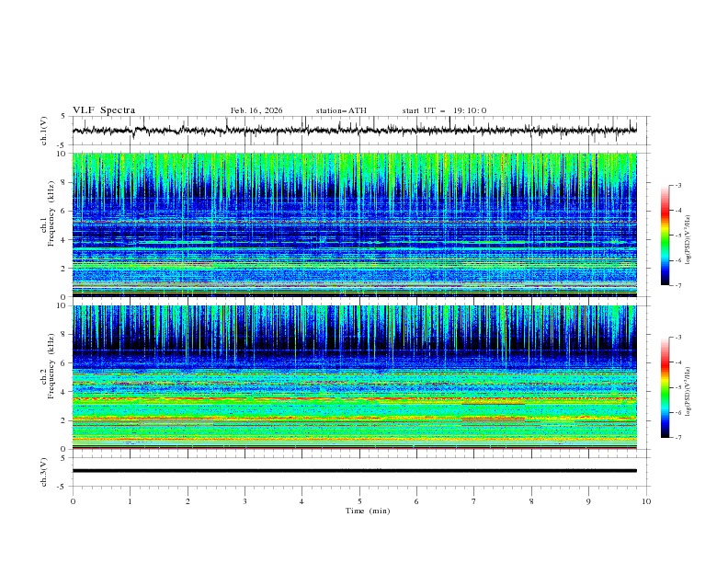This screenshot has width=728, height=563.
Task: Click the time axis tick label "5"
Action: [359, 501]
